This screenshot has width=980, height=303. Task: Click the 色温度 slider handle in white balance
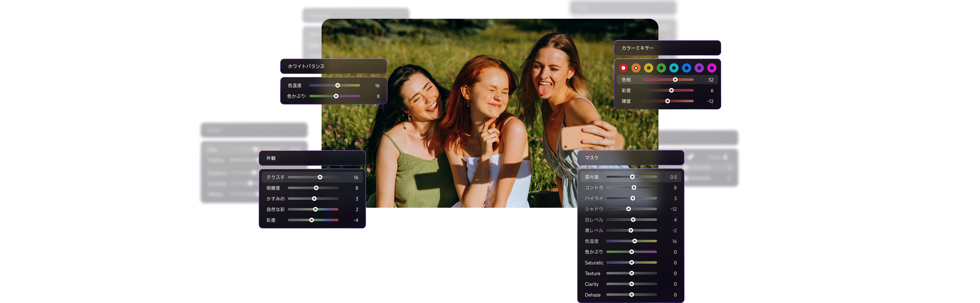pyautogui.click(x=337, y=86)
